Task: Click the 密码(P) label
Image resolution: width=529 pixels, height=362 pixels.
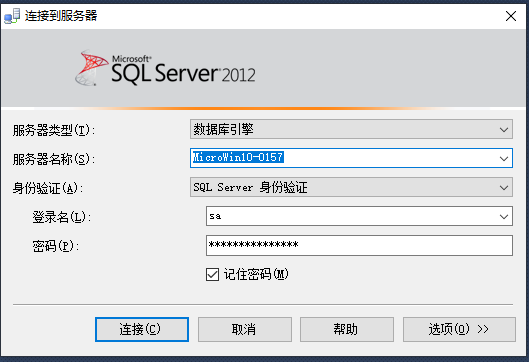Action: (56, 246)
